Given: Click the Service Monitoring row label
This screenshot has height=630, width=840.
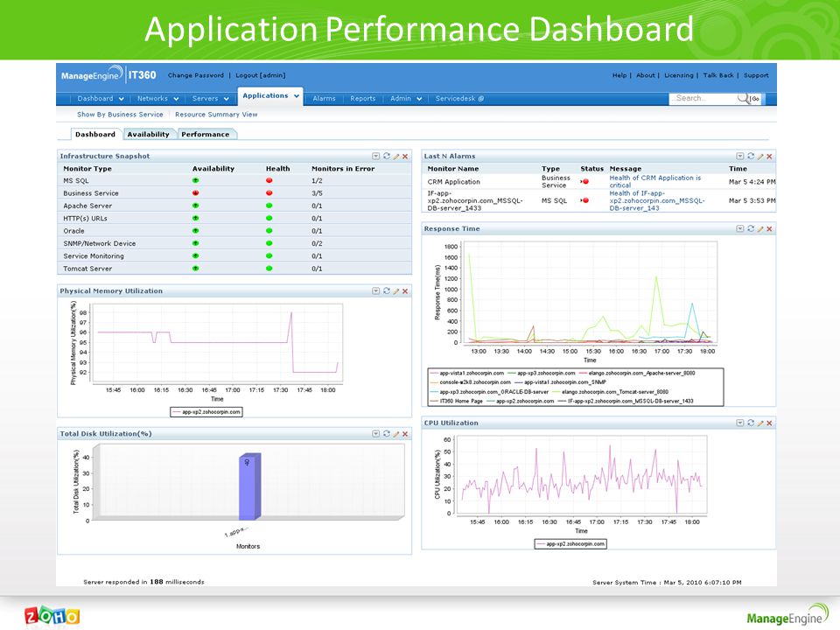Looking at the screenshot, I should 94,256.
